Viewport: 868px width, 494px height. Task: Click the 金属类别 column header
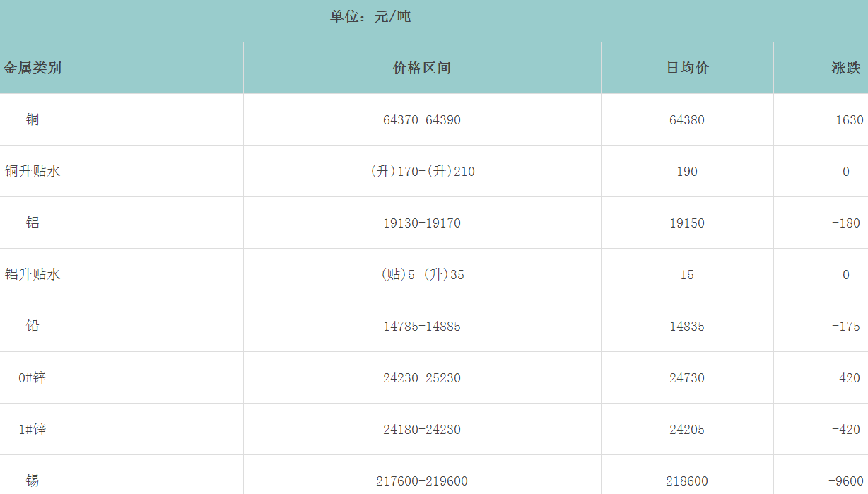[33, 69]
